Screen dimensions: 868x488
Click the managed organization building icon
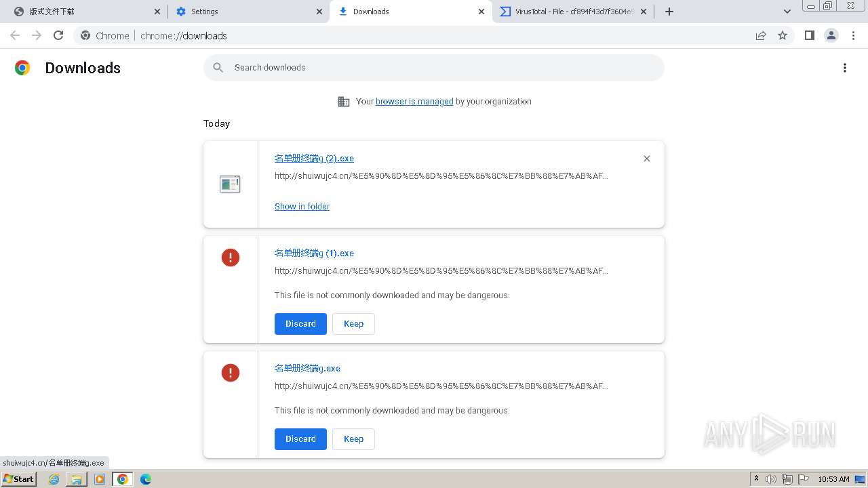tap(344, 102)
